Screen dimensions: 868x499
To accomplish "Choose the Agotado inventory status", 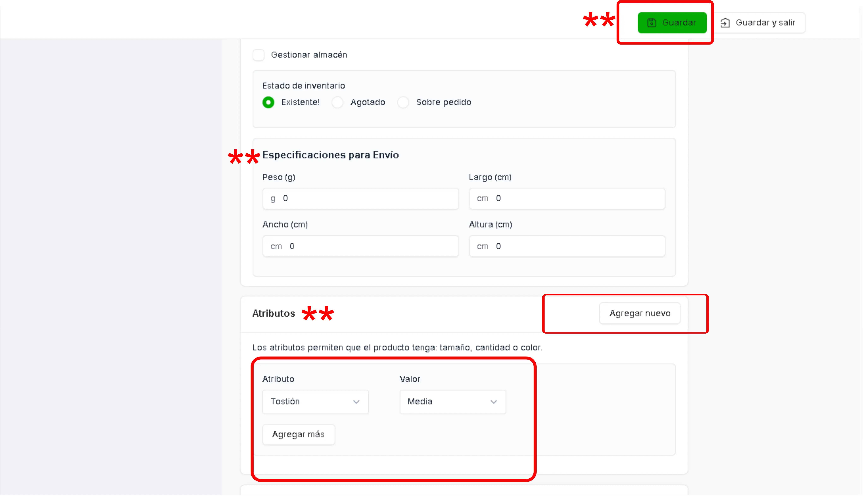I will pyautogui.click(x=337, y=102).
